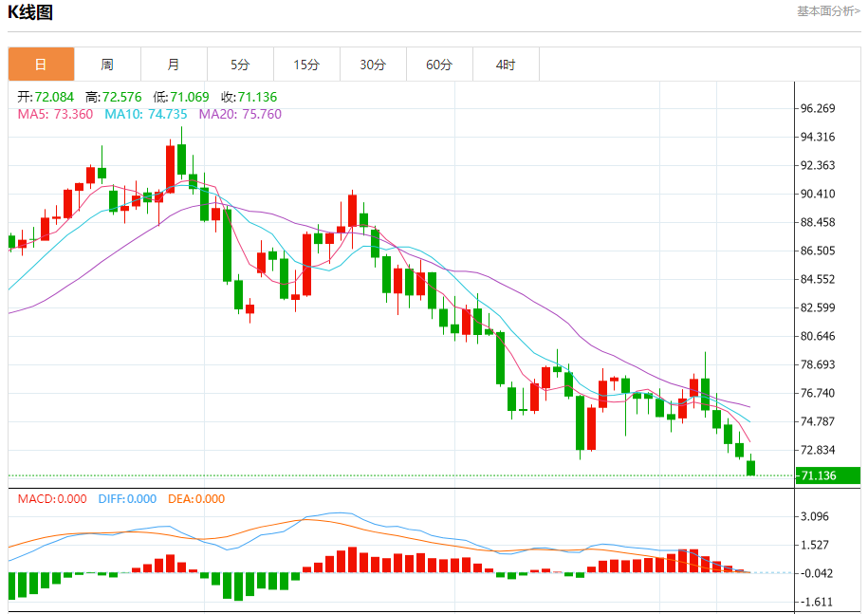Click the K线图 heading

pyautogui.click(x=30, y=12)
